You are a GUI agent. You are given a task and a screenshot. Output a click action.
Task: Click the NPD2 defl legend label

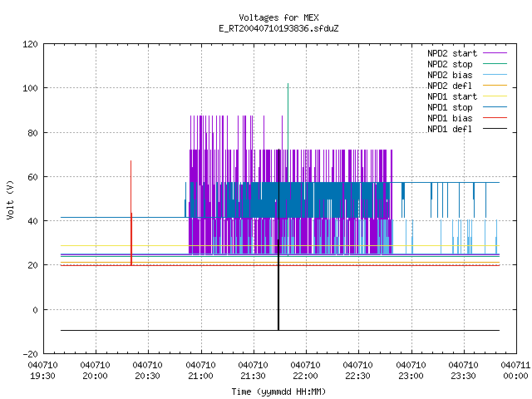click(450, 86)
